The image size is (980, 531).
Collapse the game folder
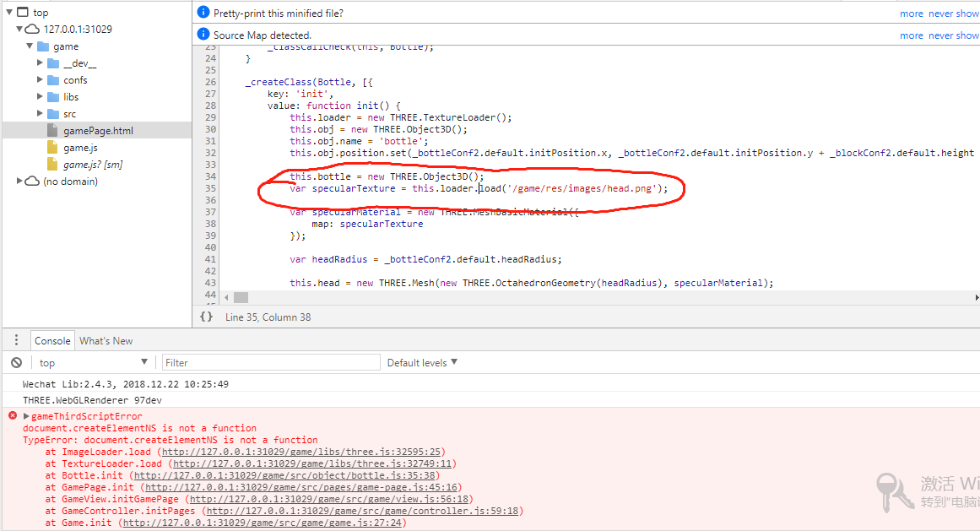click(x=30, y=46)
